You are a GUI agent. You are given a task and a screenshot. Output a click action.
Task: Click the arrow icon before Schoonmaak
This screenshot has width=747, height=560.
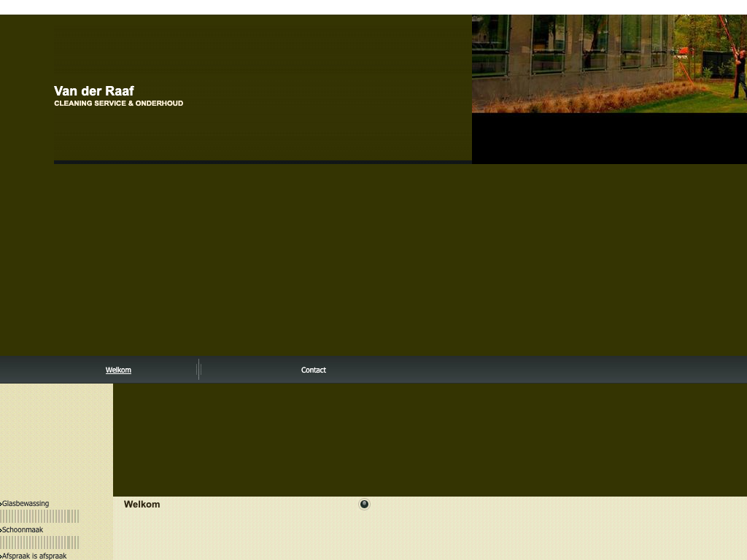coord(1,530)
